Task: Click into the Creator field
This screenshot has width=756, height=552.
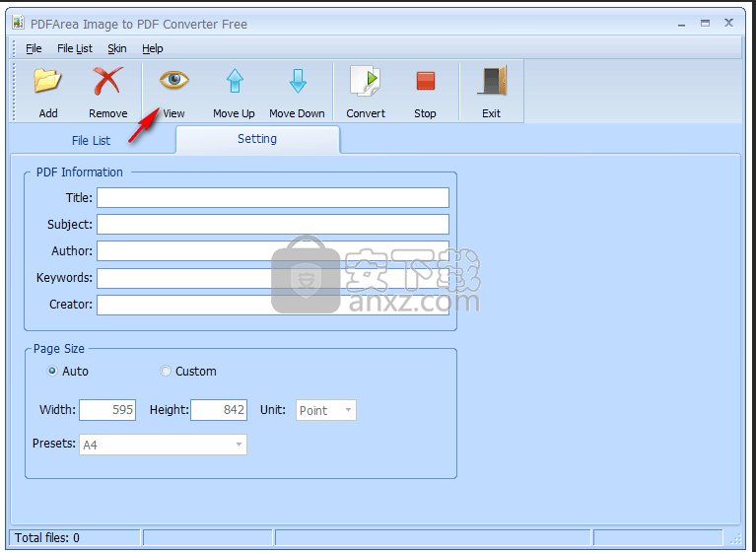Action: (273, 305)
